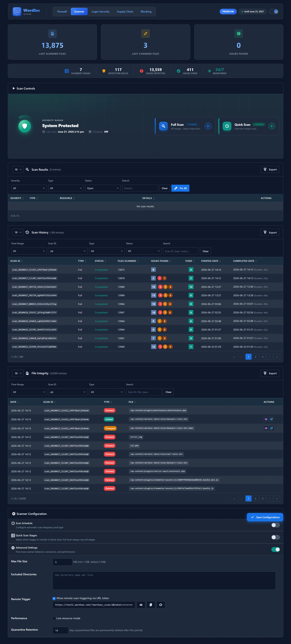The height and width of the screenshot is (644, 291).
Task: View the malware-rules.bin file with the eye icon
Action: pos(266,419)
